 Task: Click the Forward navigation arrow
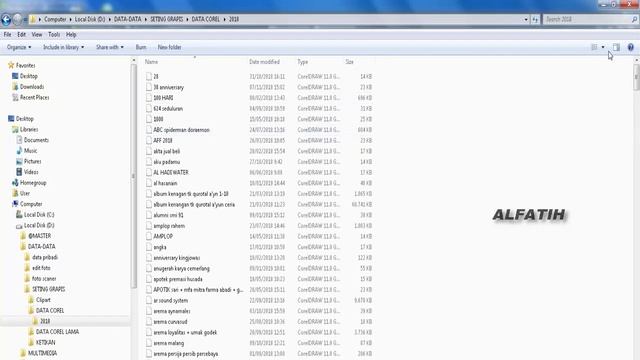pos(17,19)
